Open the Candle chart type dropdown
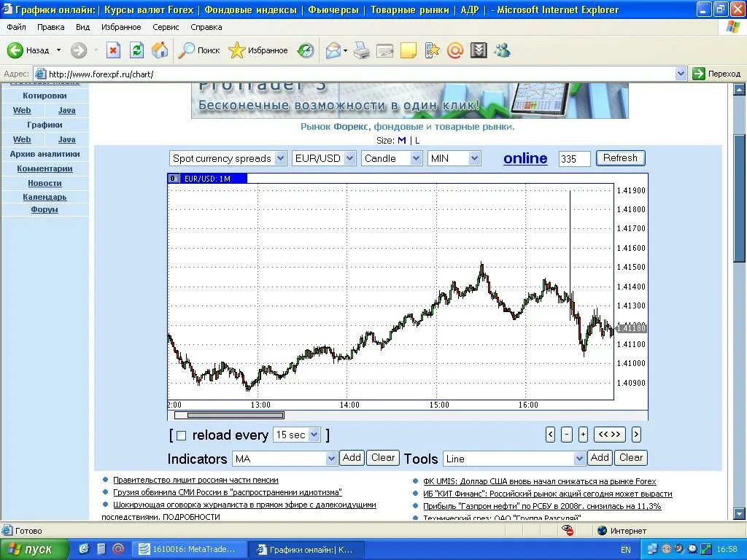Image resolution: width=747 pixels, height=560 pixels. point(391,158)
